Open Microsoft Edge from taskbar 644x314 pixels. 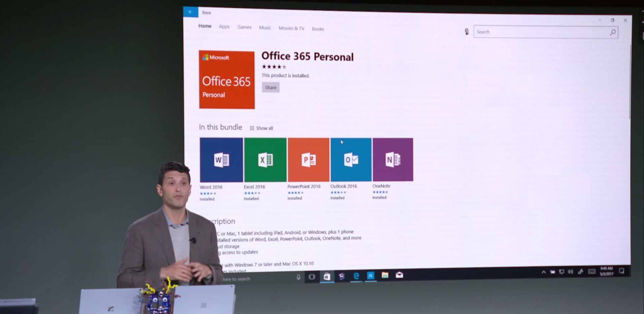(x=356, y=276)
